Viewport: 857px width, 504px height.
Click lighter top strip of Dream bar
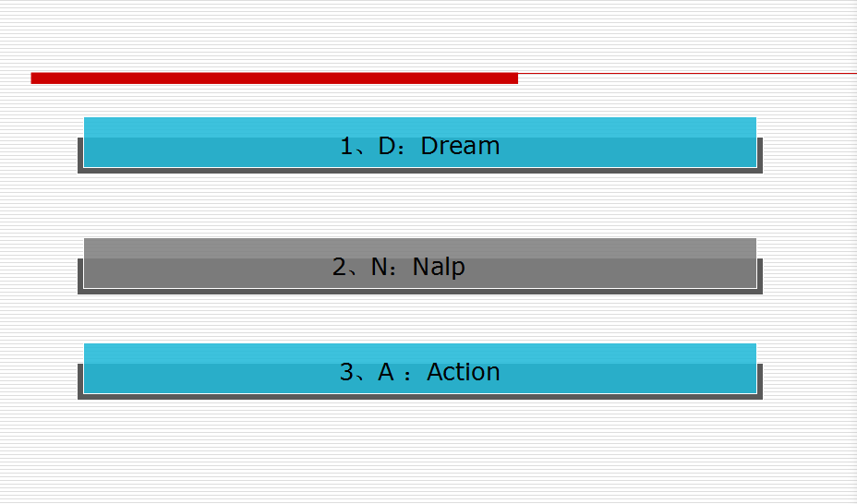(420, 127)
